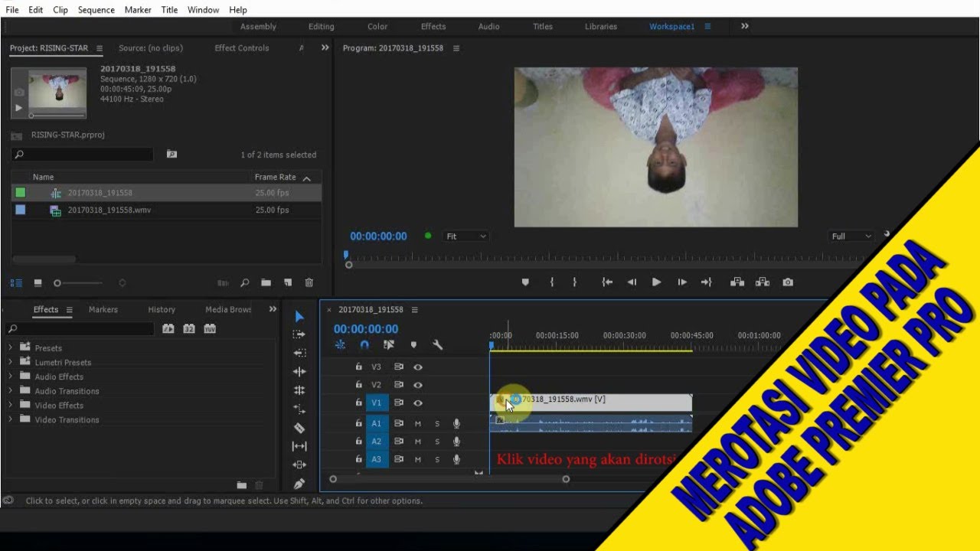Click Go to In point

(x=607, y=282)
